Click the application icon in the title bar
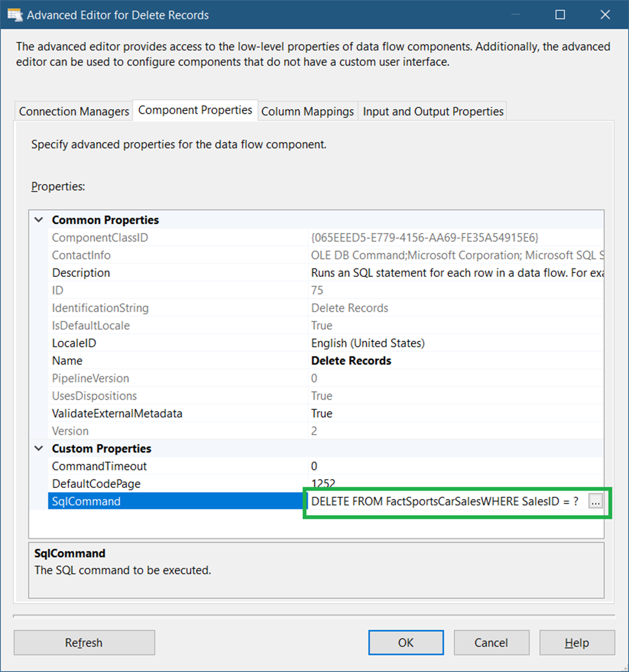The image size is (629, 672). (x=15, y=14)
